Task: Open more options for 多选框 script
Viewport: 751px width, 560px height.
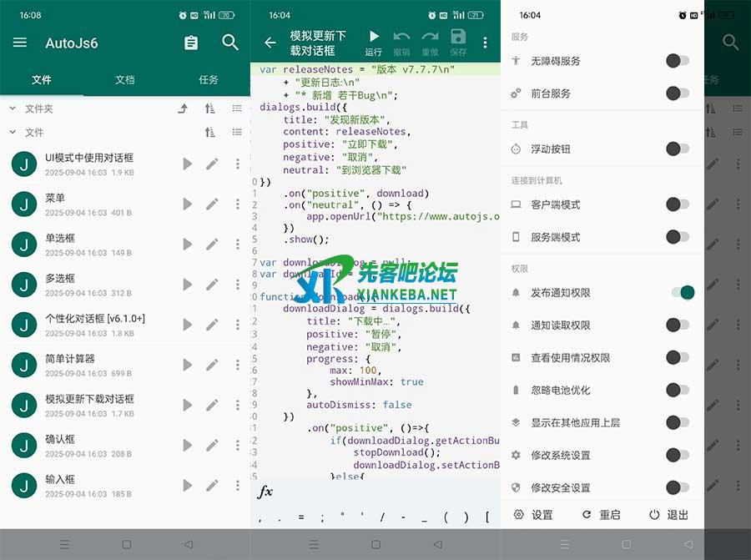Action: click(x=237, y=285)
